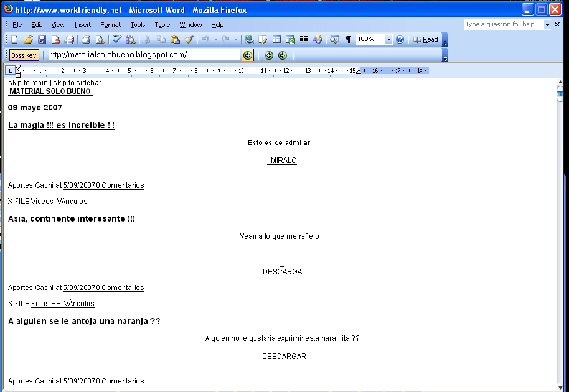Open the Columns layout icon
The image size is (569, 392).
tap(303, 39)
